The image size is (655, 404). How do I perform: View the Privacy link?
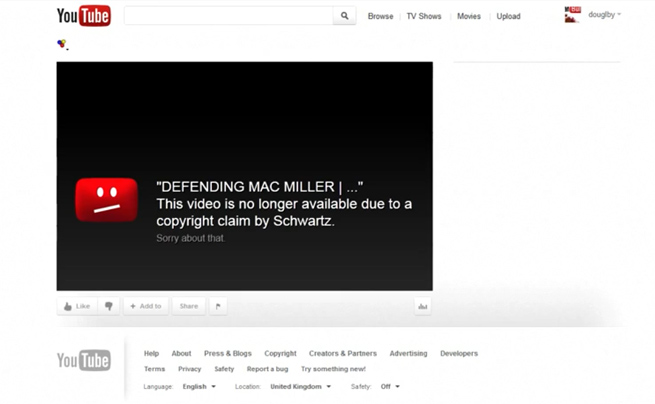tap(190, 369)
